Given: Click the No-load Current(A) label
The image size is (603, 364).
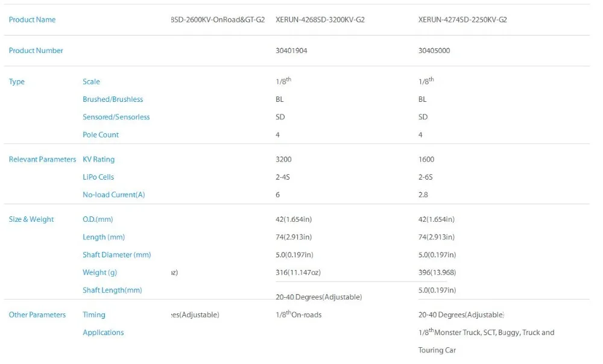Looking at the screenshot, I should click(x=114, y=195).
